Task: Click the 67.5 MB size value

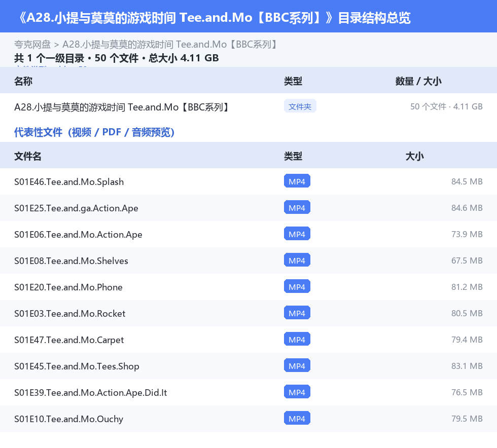Action: pyautogui.click(x=467, y=260)
